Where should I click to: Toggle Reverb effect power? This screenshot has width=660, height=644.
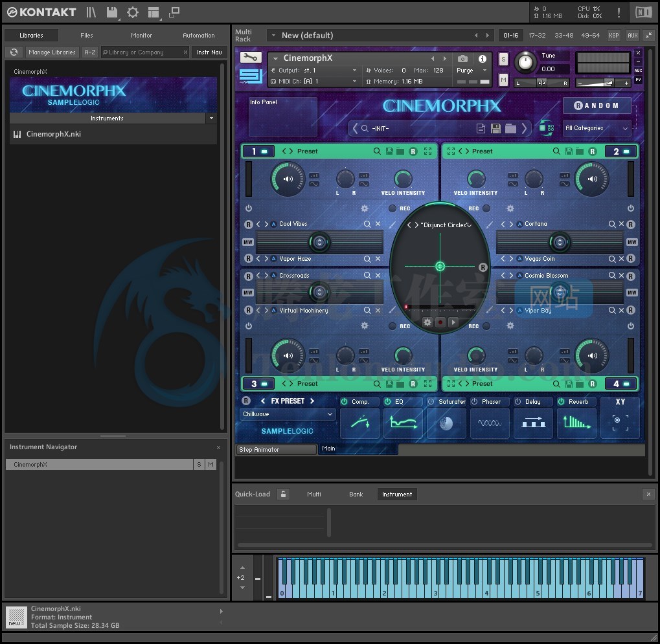pyautogui.click(x=561, y=401)
